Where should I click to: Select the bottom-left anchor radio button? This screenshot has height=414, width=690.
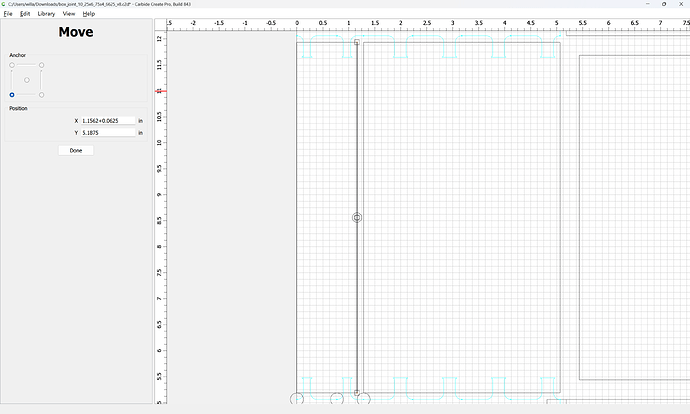(12, 95)
